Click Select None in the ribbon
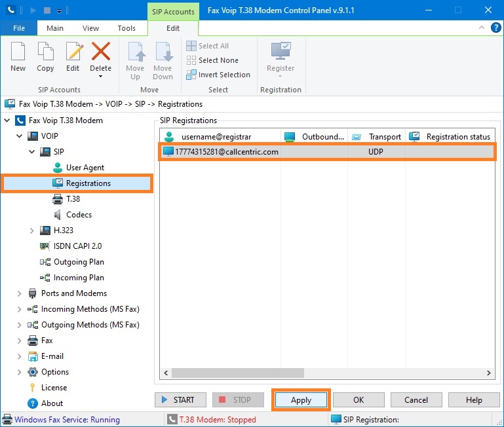The height and width of the screenshot is (427, 504). (212, 60)
